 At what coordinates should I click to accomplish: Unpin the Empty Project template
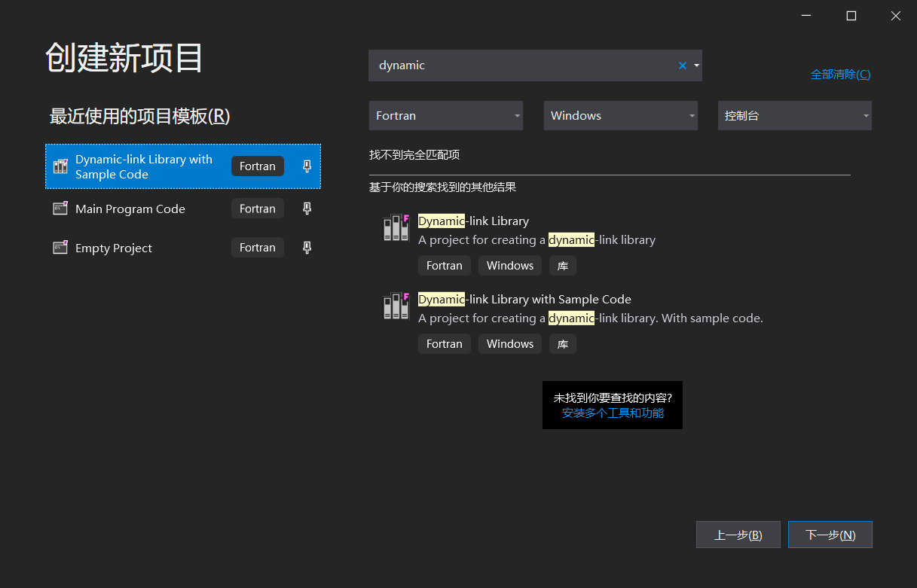tap(307, 247)
